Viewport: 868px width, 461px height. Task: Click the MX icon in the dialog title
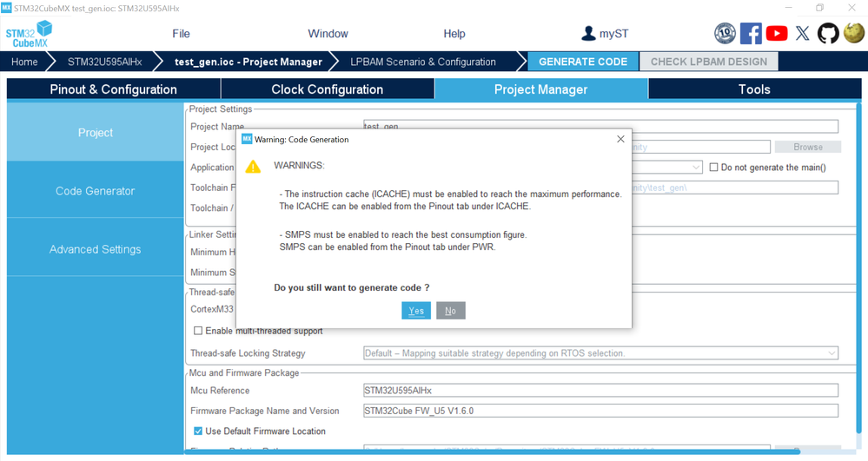coord(247,139)
